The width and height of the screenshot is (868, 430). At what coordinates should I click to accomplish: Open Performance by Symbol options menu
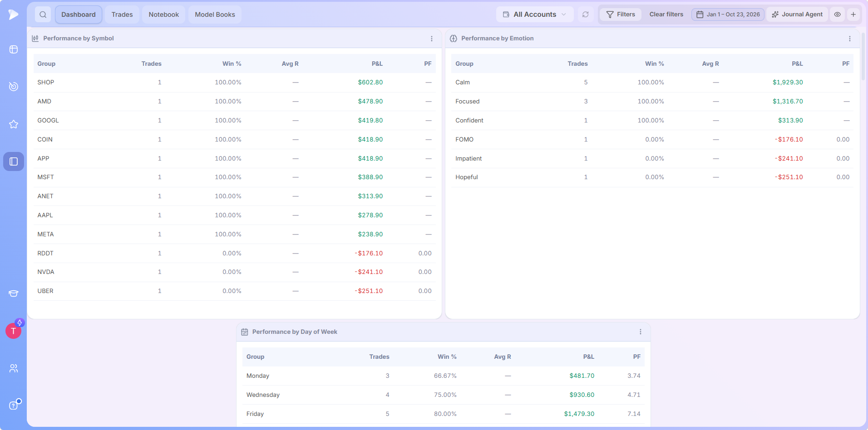tap(432, 39)
